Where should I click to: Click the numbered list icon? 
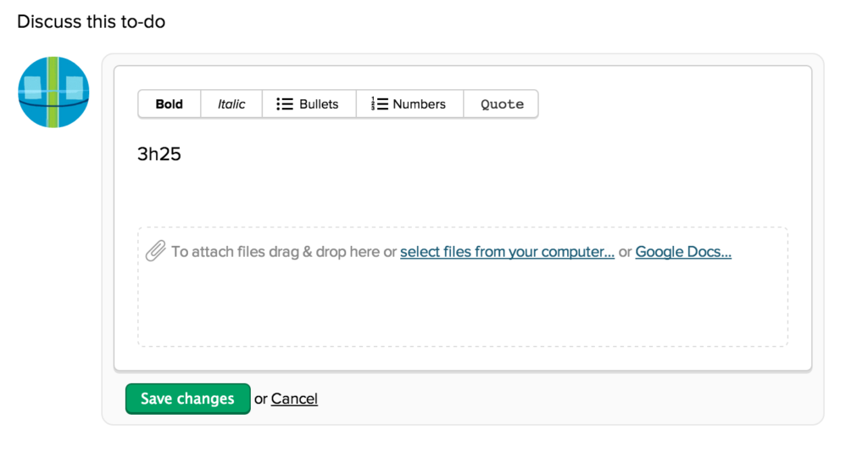click(379, 103)
